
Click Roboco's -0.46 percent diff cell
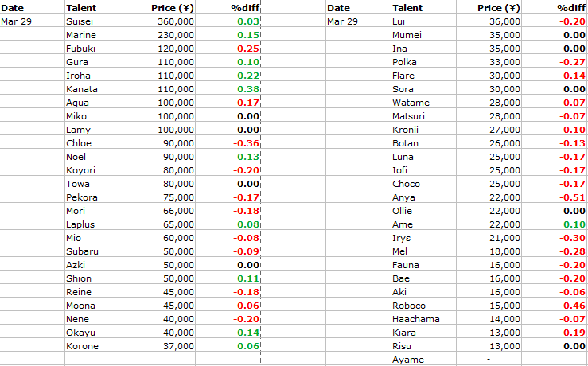pos(555,306)
